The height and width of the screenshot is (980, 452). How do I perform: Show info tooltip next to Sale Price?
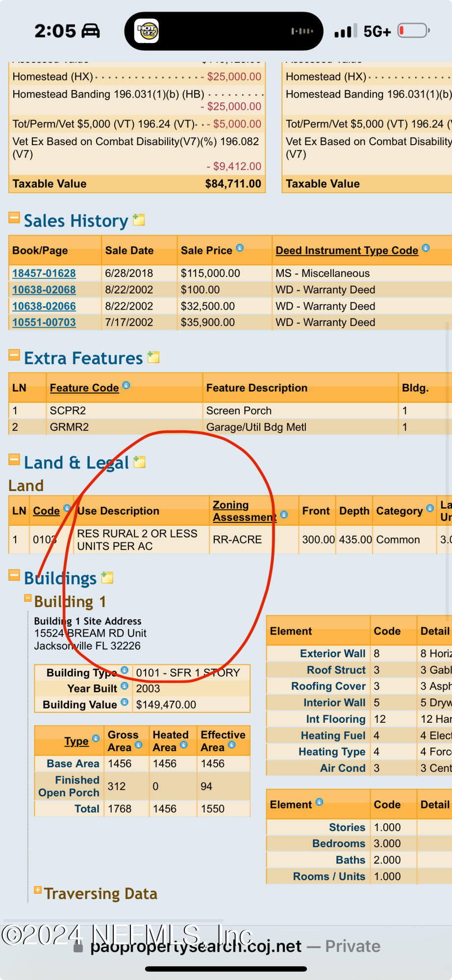pos(240,248)
